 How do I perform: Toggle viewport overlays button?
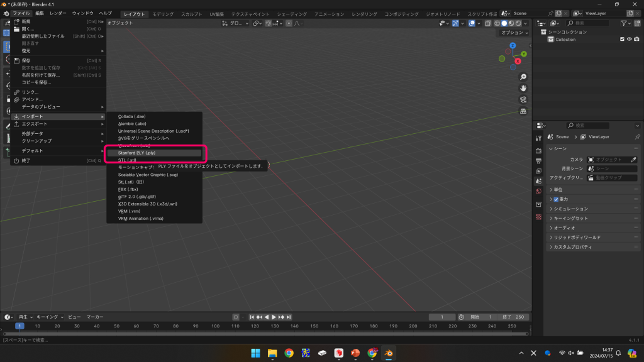[x=472, y=23]
